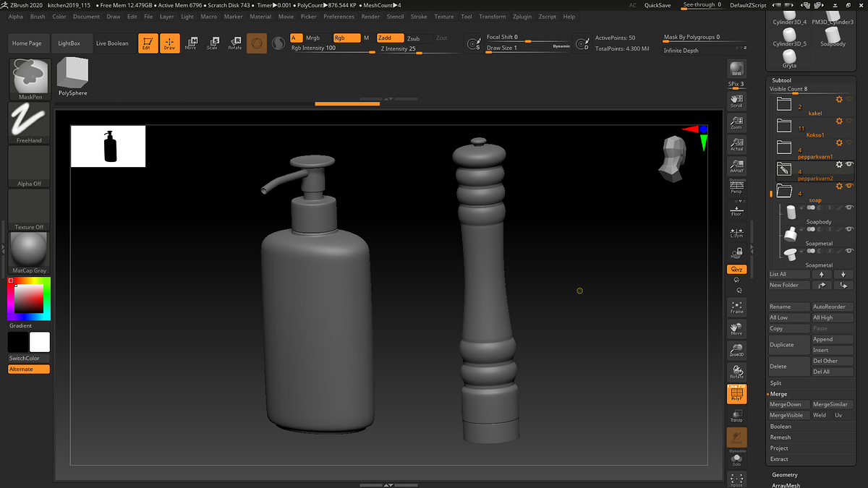Pick a color in the color picker square
This screenshot has width=868, height=488.
(29, 299)
